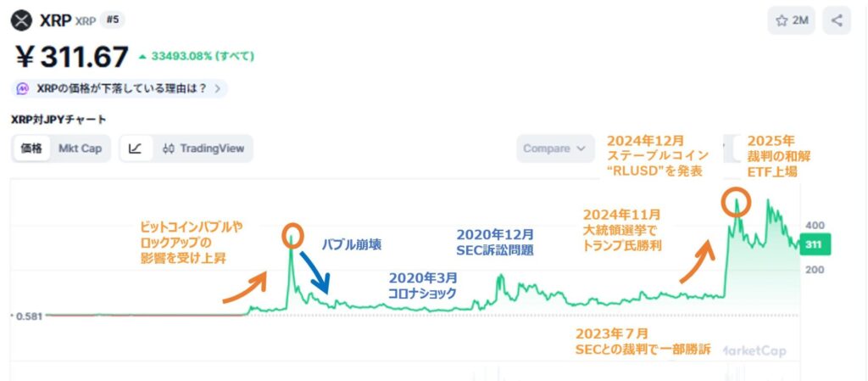The image size is (868, 381).
Task: Switch to the Mkt Cap tab
Action: coord(80,148)
